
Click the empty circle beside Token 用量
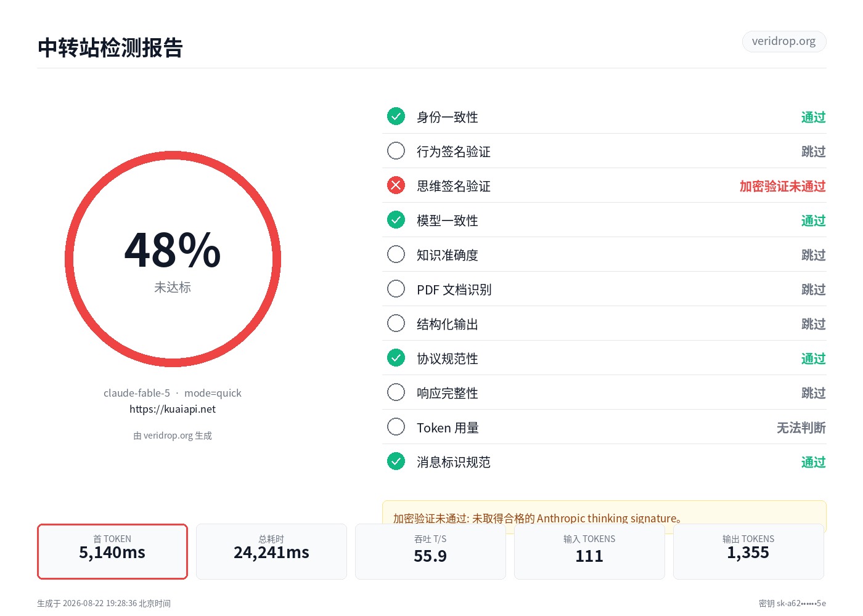[x=396, y=427]
